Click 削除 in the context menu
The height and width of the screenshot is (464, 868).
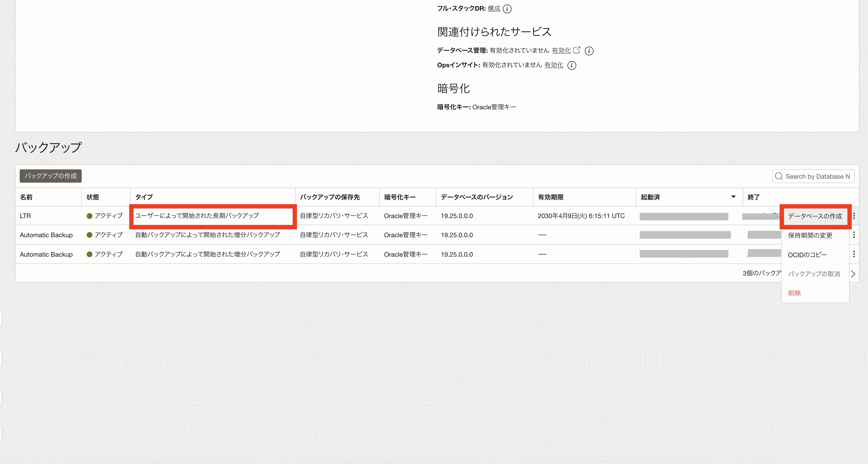click(794, 293)
